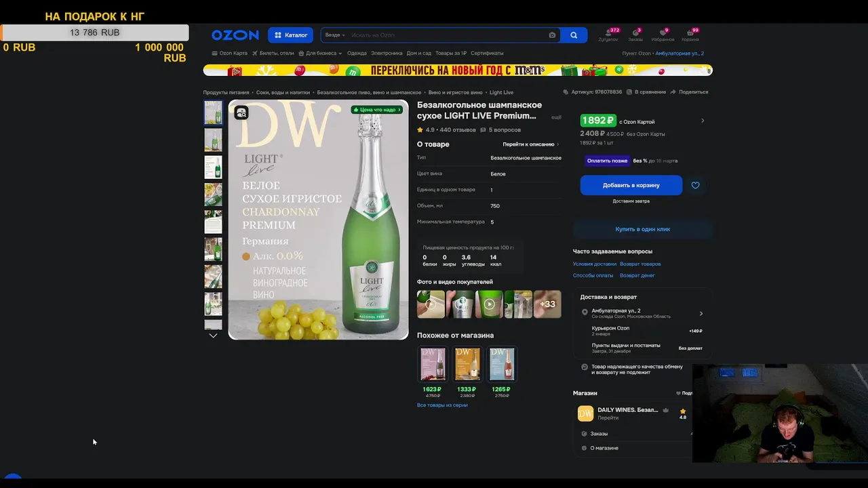
Task: Select the third product gallery thumbnail
Action: coord(213,167)
